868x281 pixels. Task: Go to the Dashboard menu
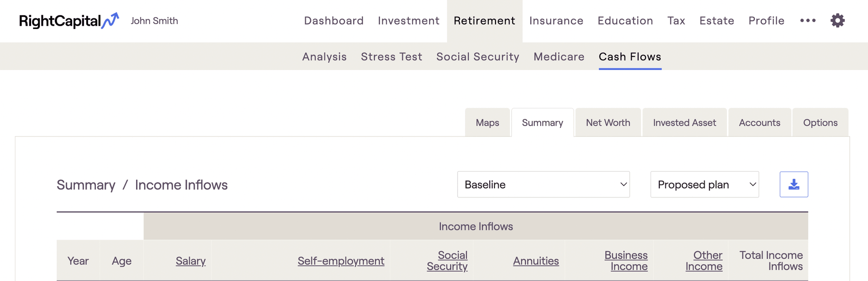334,21
